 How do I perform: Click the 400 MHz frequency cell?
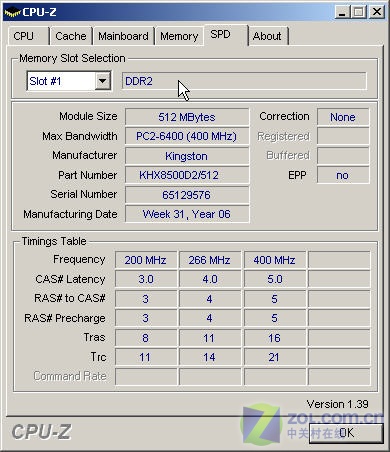[275, 260]
